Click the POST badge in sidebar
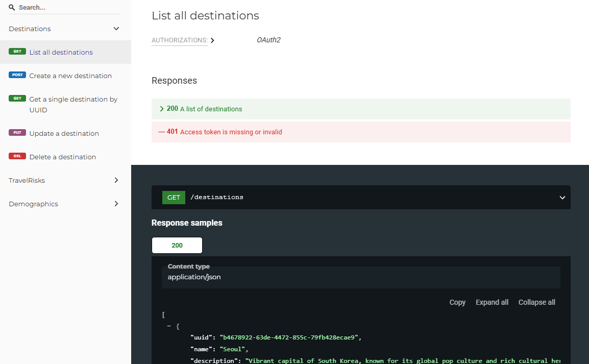Image resolution: width=589 pixels, height=364 pixels. tap(17, 75)
